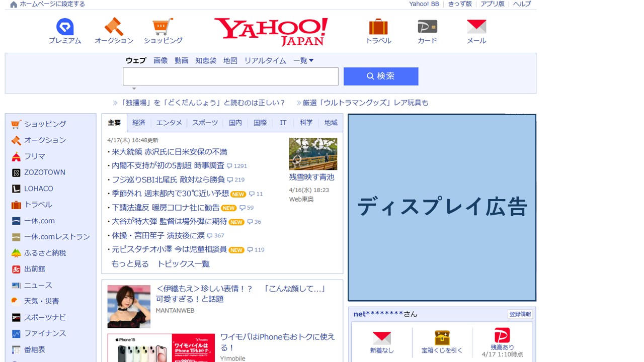Open the Premium (プレミアム) icon
644x362 pixels.
[65, 27]
